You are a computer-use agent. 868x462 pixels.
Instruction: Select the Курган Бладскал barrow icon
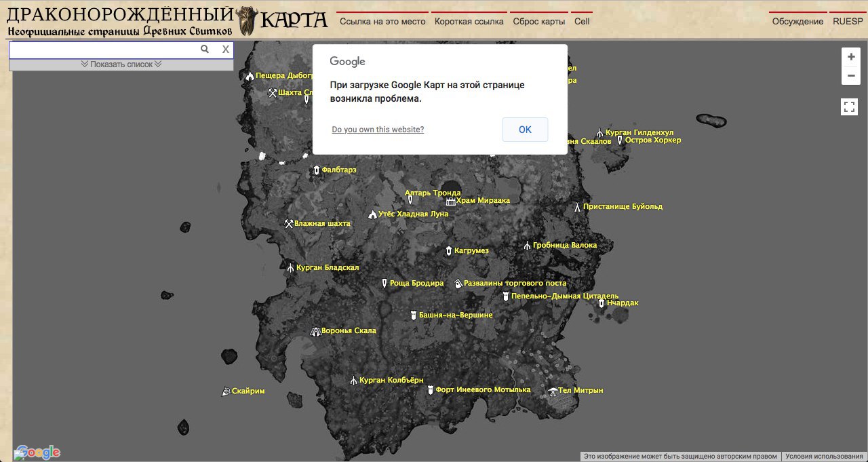(x=290, y=268)
